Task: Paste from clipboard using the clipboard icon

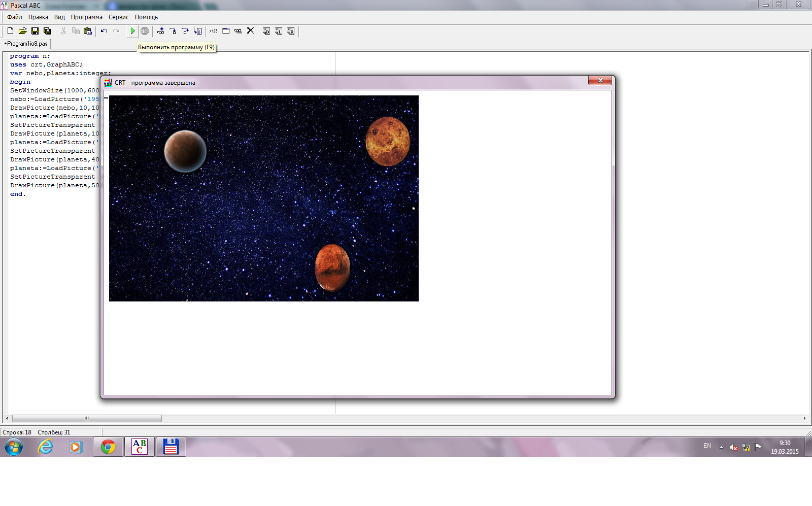Action: click(88, 31)
